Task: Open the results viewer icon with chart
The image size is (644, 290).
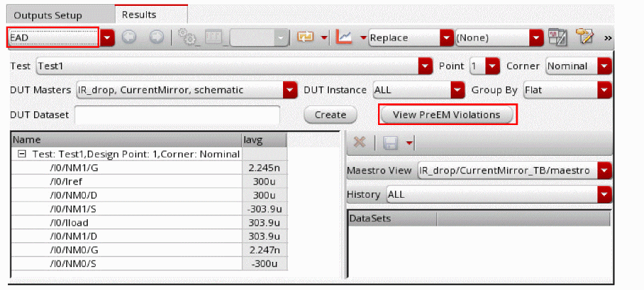Action: tap(557, 37)
